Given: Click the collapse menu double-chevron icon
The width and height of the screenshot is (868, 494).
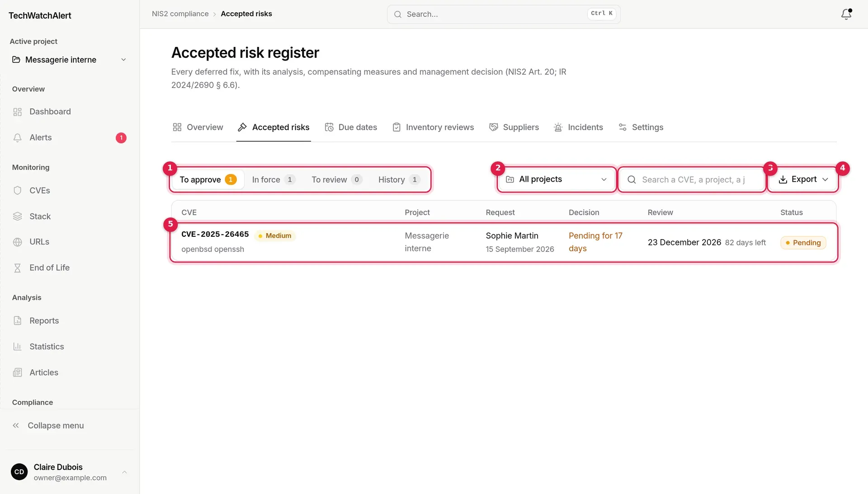Looking at the screenshot, I should tap(16, 425).
